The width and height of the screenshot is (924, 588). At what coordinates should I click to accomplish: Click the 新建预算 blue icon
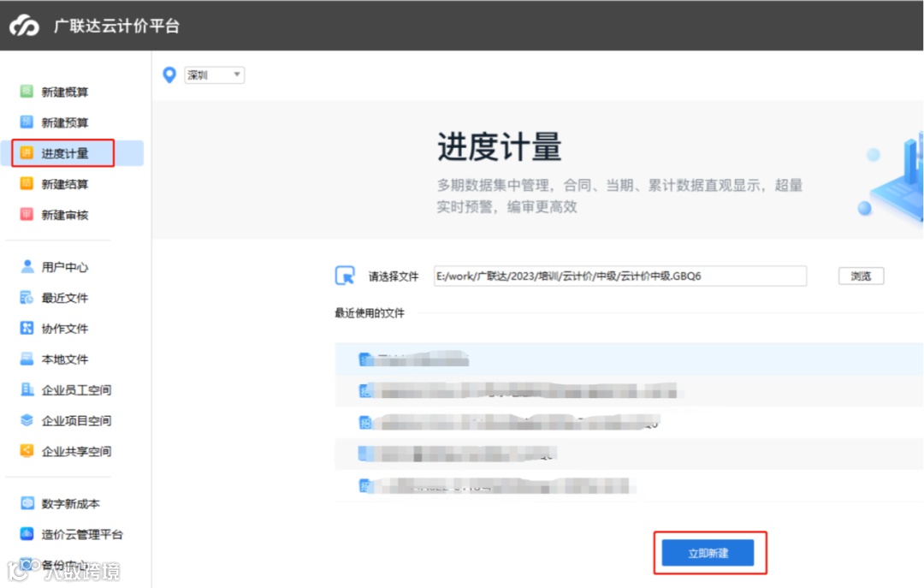pyautogui.click(x=27, y=122)
